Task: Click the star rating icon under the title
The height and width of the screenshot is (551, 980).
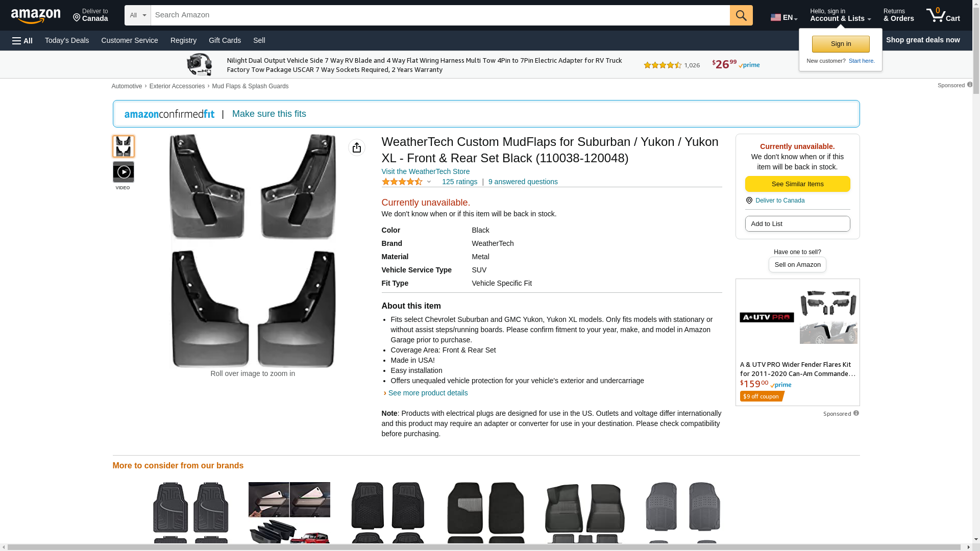Action: (x=402, y=182)
